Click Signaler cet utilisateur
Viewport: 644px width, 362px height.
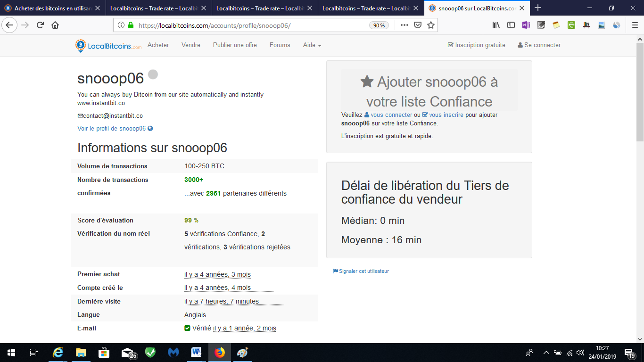364,271
